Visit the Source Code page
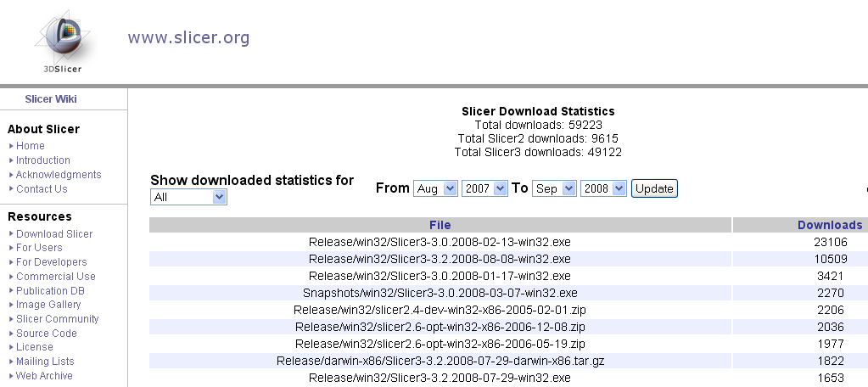This screenshot has width=868, height=387. tap(47, 334)
